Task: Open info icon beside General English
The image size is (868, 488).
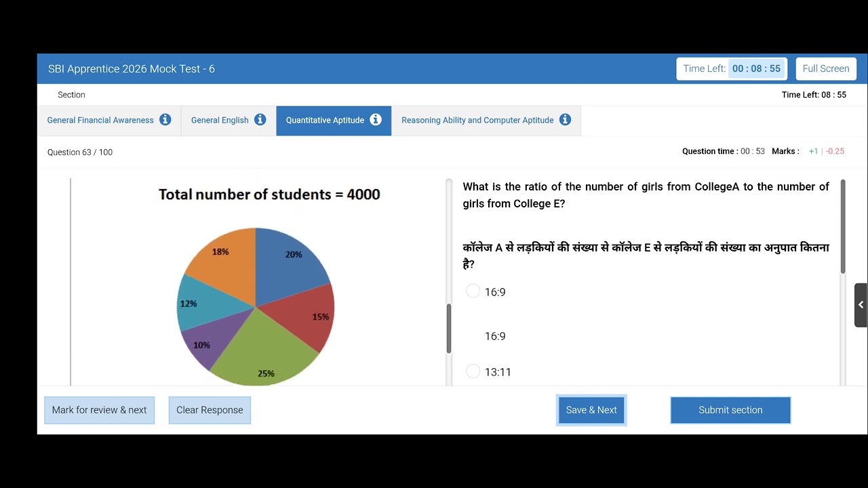Action: click(260, 120)
